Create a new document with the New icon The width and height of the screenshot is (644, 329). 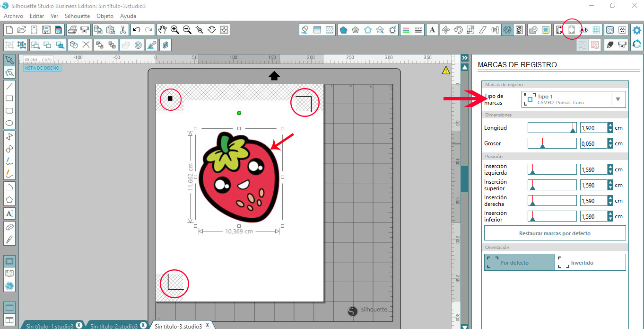pyautogui.click(x=9, y=30)
